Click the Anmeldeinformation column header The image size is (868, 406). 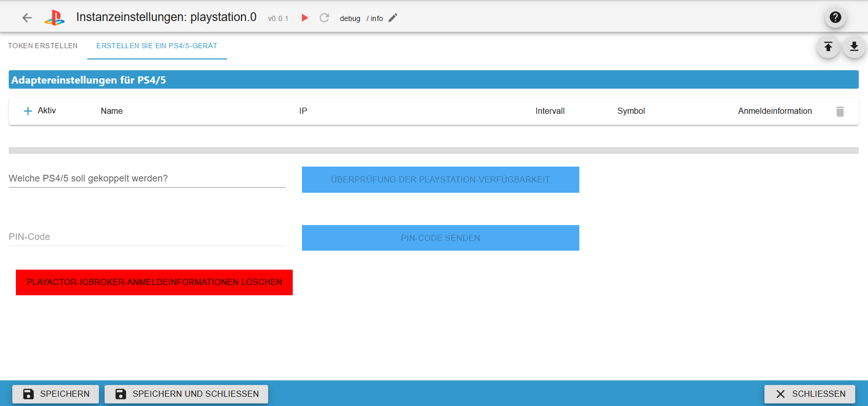[x=775, y=111]
